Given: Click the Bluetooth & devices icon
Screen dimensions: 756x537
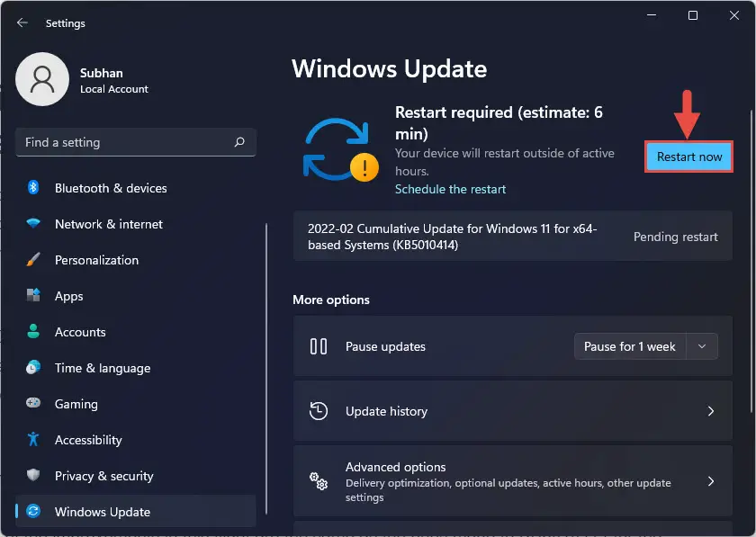Looking at the screenshot, I should (x=33, y=188).
